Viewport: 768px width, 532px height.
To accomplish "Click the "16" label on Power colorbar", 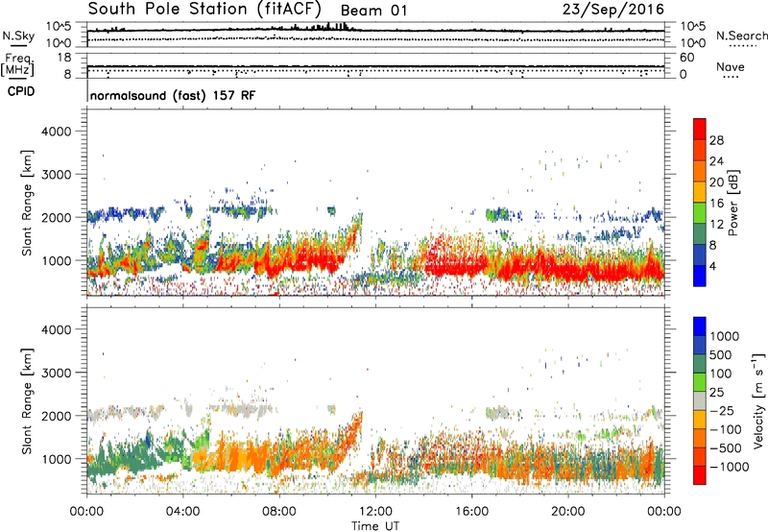I will (x=716, y=204).
